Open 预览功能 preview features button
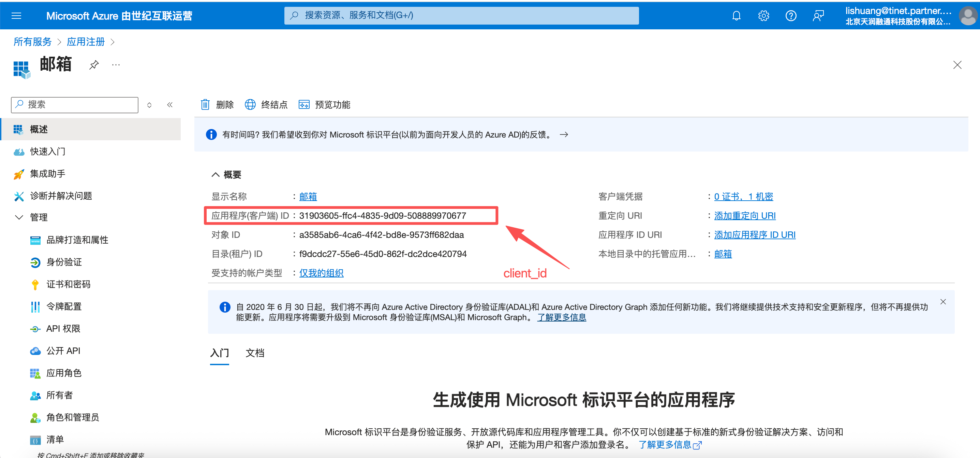This screenshot has width=980, height=458. click(324, 105)
